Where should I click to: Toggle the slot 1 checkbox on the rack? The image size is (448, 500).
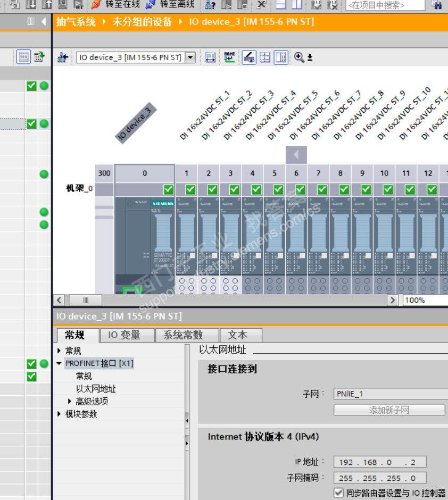pyautogui.click(x=190, y=190)
